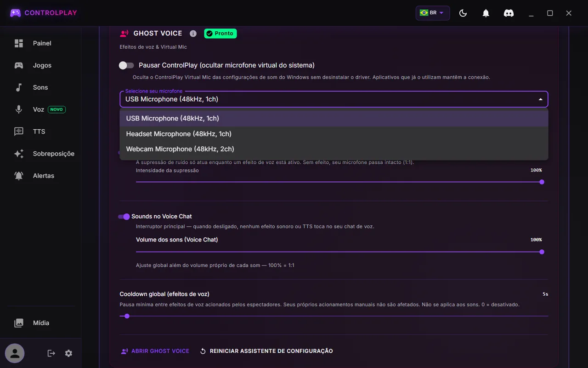The image size is (588, 368).
Task: Open the settings gear icon
Action: pos(68,353)
